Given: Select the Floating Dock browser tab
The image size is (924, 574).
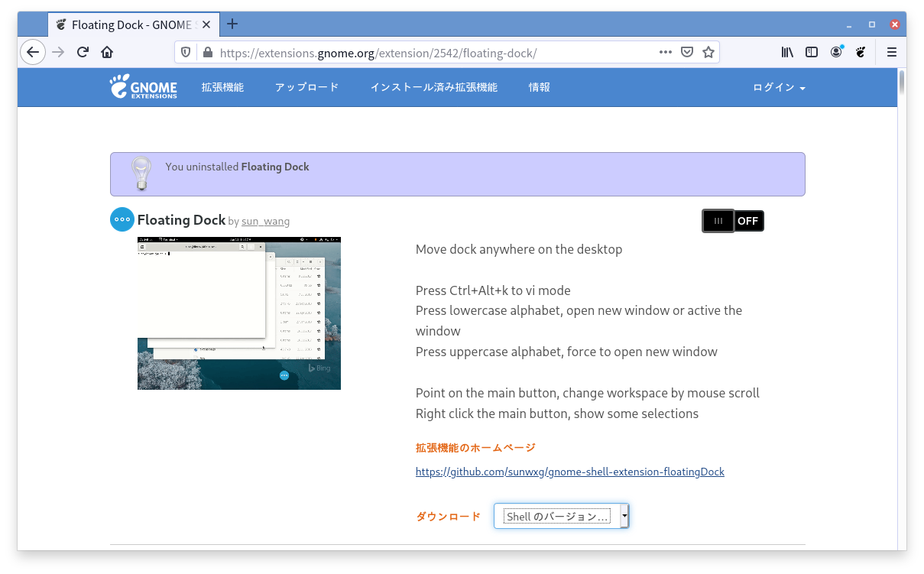Looking at the screenshot, I should [132, 24].
